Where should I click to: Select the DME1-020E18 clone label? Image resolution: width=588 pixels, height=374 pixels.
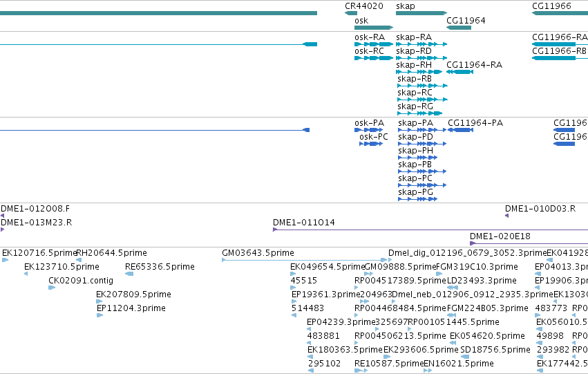500,236
